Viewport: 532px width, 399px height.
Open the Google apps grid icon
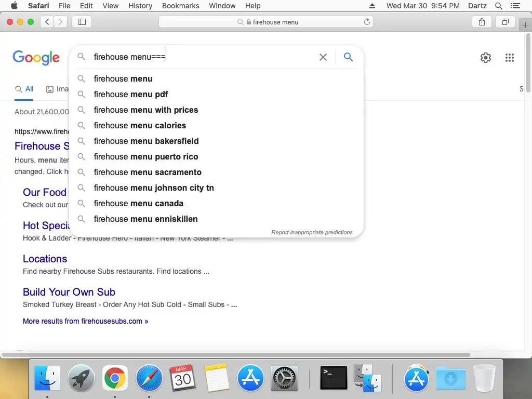pyautogui.click(x=509, y=57)
